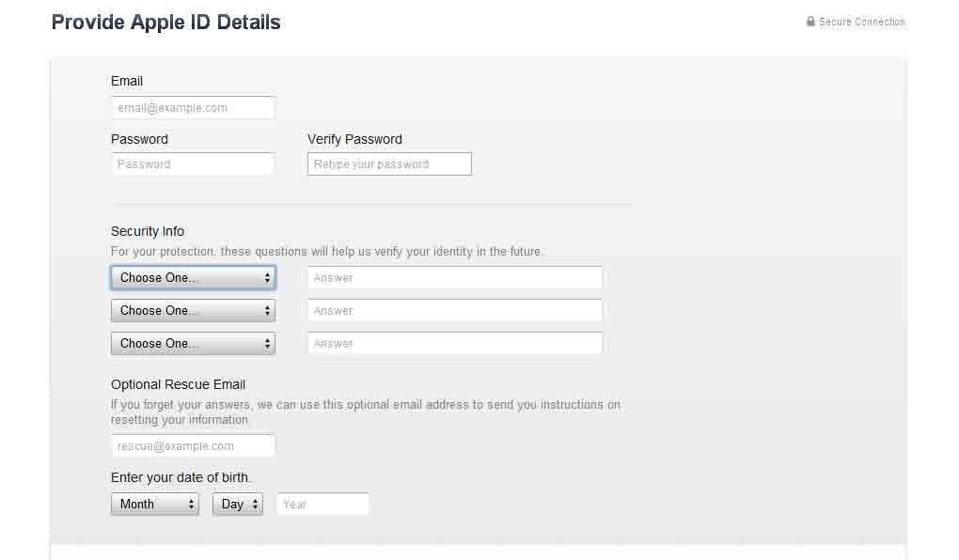Image resolution: width=959 pixels, height=560 pixels.
Task: Expand the birth Day dropdown
Action: (x=238, y=505)
